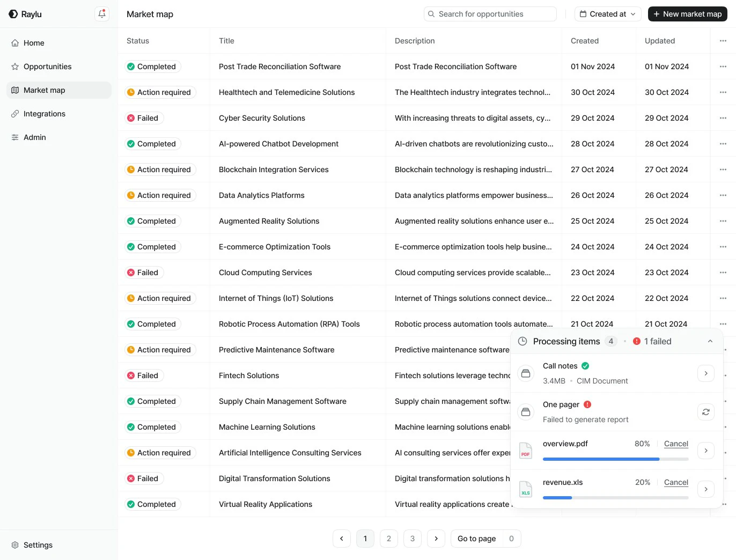Go to page 3
The height and width of the screenshot is (560, 736).
tap(413, 539)
